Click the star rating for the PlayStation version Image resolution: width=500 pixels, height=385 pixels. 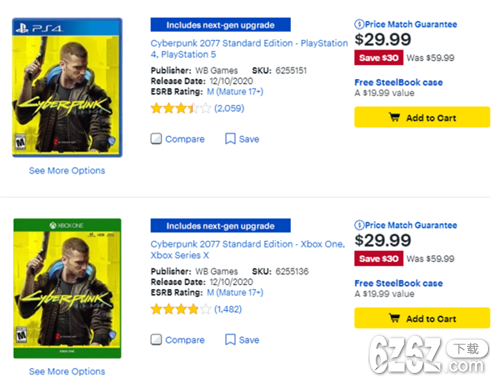181,108
